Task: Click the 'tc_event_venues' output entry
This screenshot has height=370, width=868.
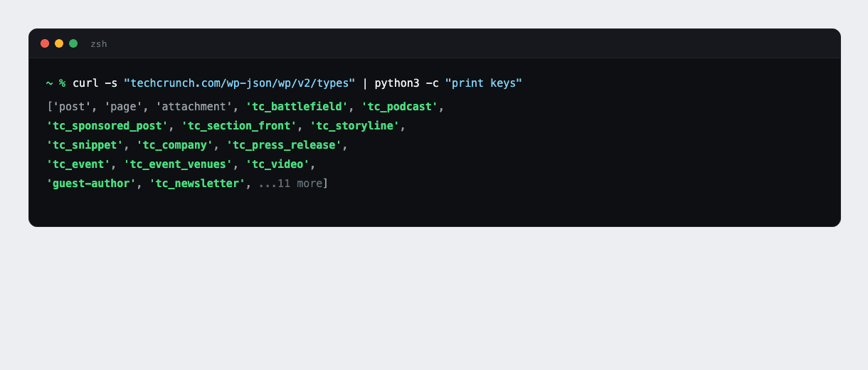Action: pos(178,164)
